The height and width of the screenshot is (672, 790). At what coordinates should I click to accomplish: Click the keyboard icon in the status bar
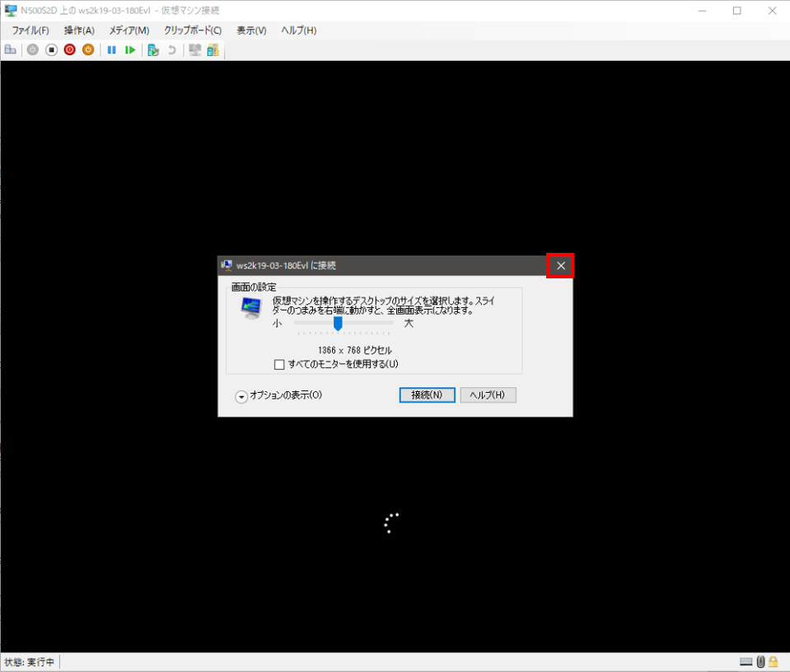coord(746,661)
